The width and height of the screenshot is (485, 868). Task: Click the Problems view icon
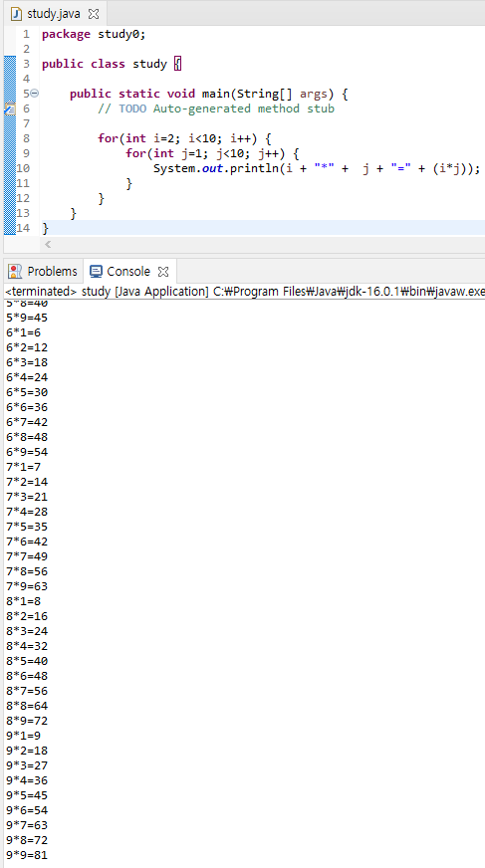(x=16, y=271)
